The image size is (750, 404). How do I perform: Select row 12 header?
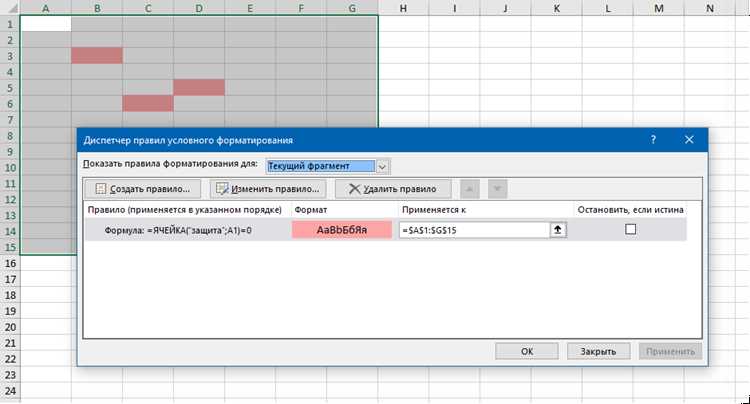(10, 199)
